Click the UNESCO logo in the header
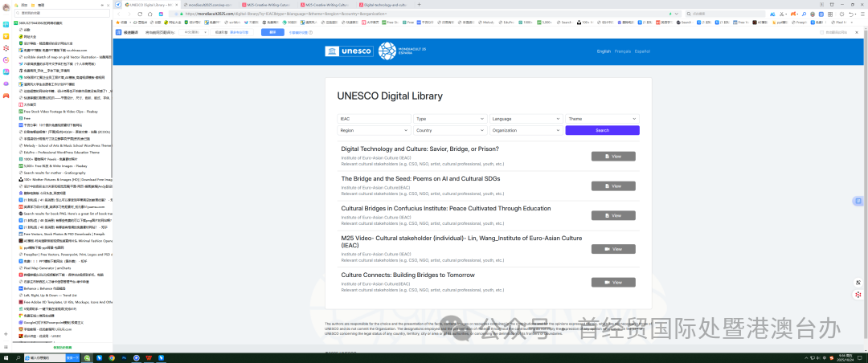868x363 pixels. coord(349,51)
